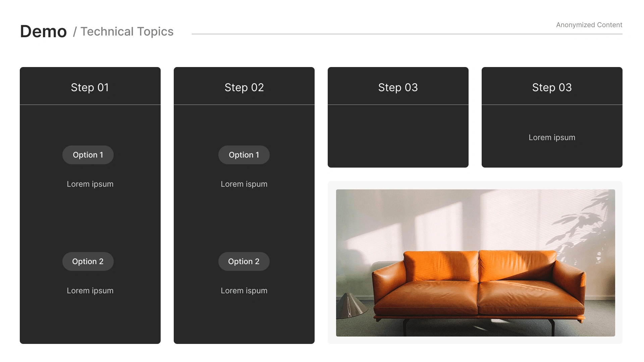This screenshot has height=362, width=644.
Task: Click the empty Step 03 card body
Action: pos(398,136)
